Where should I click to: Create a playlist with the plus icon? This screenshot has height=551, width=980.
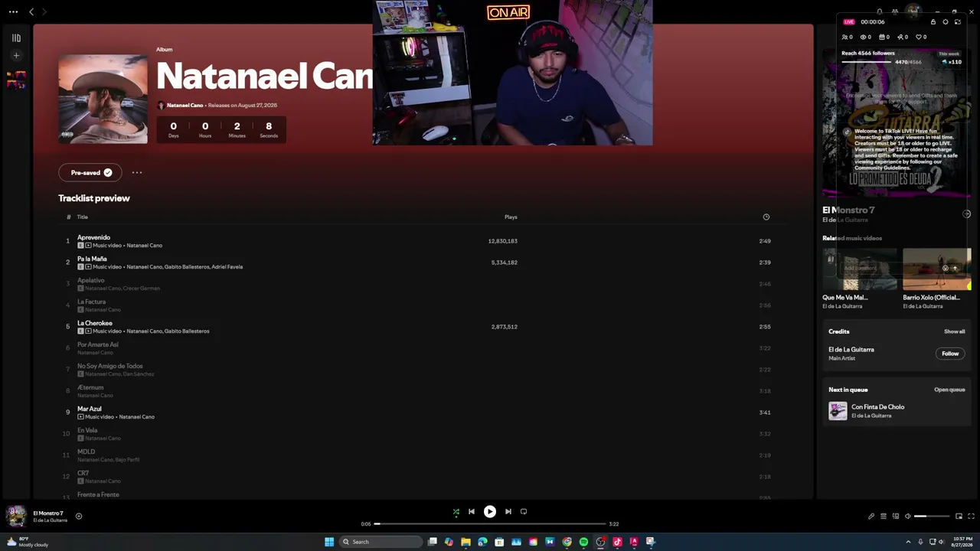(x=16, y=55)
